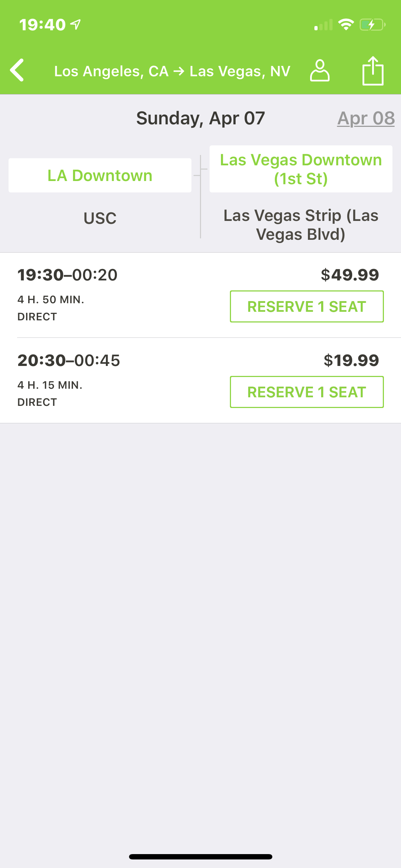Tap the share icon
401x868 pixels.
pyautogui.click(x=373, y=71)
